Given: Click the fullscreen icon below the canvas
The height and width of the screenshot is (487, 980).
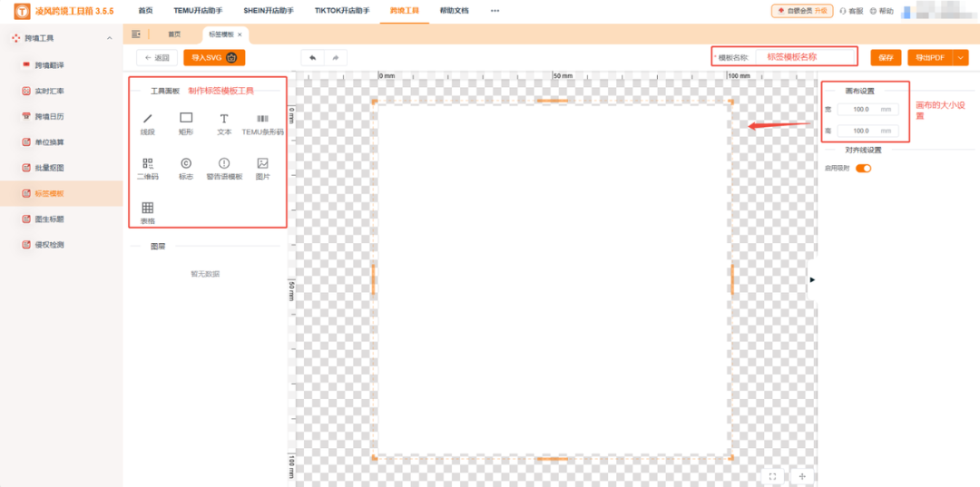Looking at the screenshot, I should [x=772, y=476].
